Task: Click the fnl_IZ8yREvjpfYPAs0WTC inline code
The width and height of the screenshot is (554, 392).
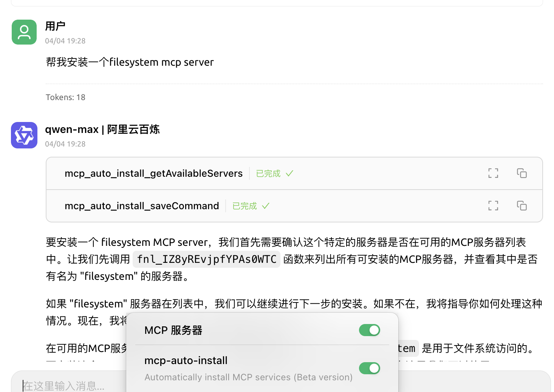Action: [x=206, y=259]
